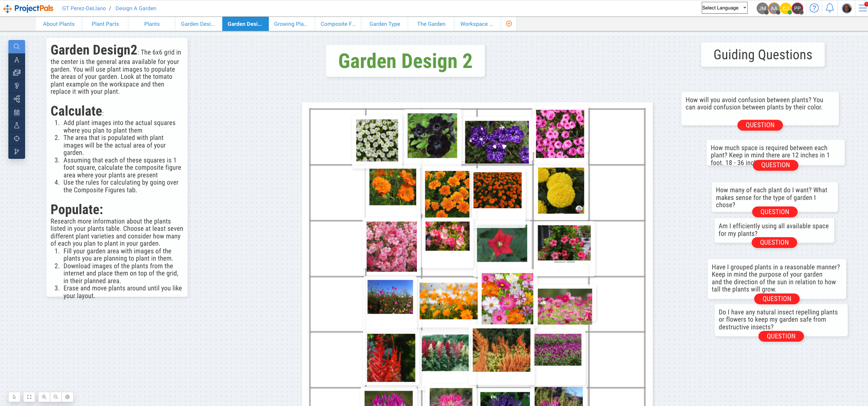The height and width of the screenshot is (406, 868).
Task: Enter fullscreen mode
Action: pyautogui.click(x=29, y=397)
